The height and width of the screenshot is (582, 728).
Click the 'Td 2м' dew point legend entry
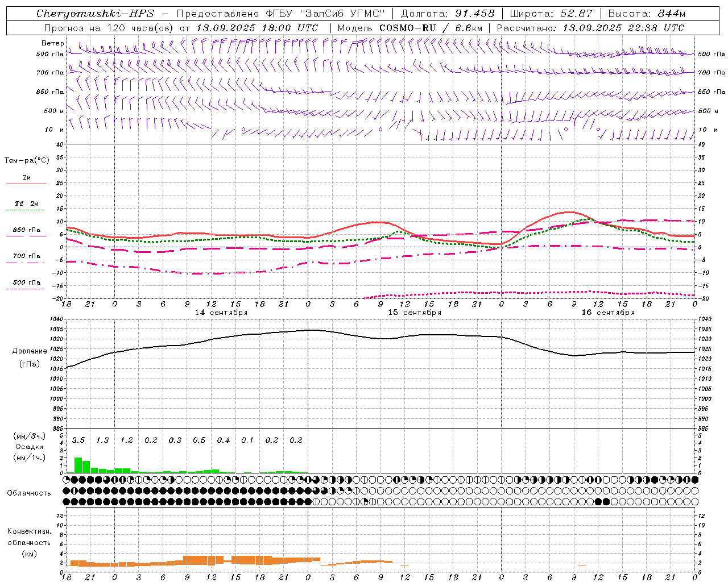(27, 203)
